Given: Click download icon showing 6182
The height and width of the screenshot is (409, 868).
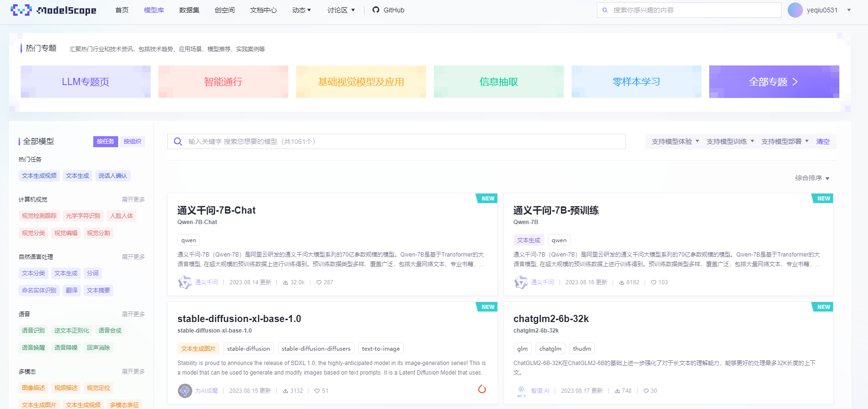Looking at the screenshot, I should 622,282.
